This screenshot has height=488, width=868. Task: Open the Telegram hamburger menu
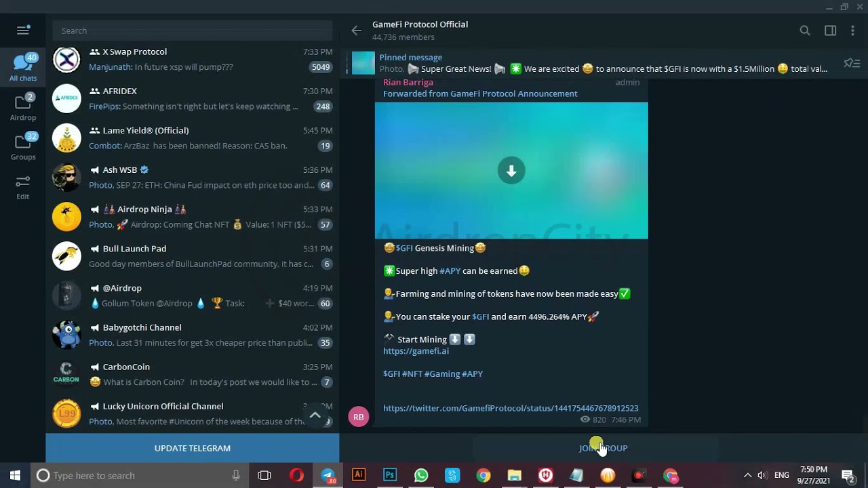click(x=23, y=30)
